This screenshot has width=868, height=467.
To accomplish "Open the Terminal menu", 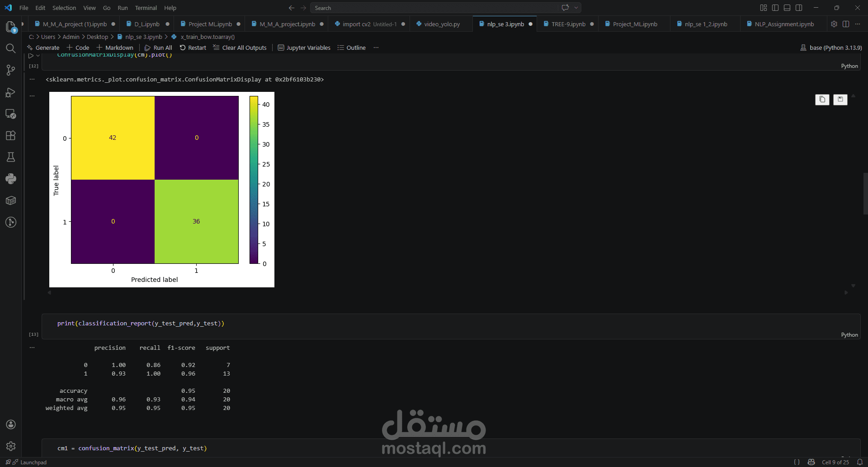I will pos(146,8).
